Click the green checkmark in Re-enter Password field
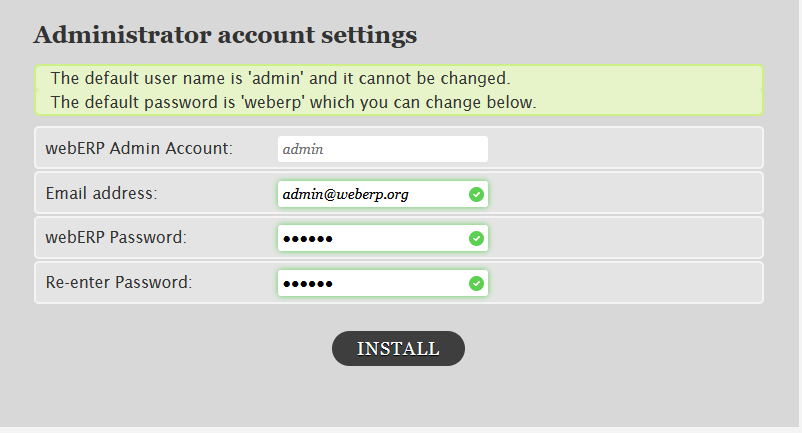This screenshot has width=802, height=433. tap(476, 284)
